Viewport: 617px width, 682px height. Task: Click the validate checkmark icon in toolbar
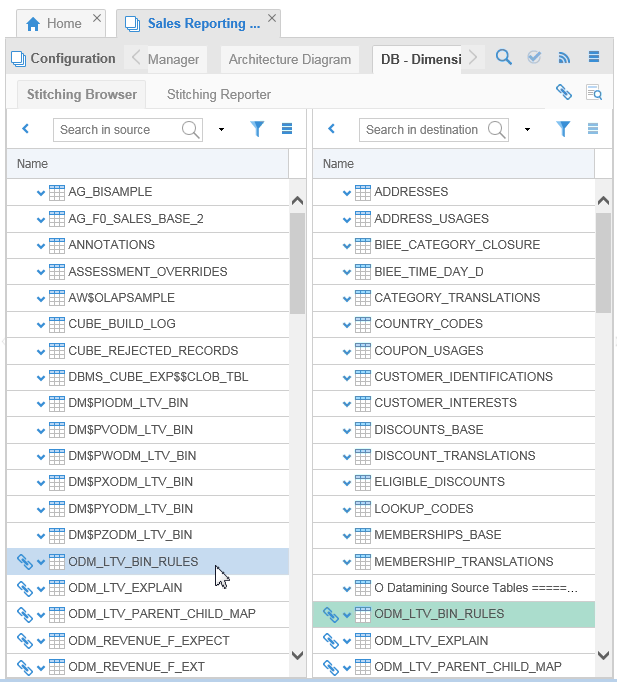coord(534,57)
